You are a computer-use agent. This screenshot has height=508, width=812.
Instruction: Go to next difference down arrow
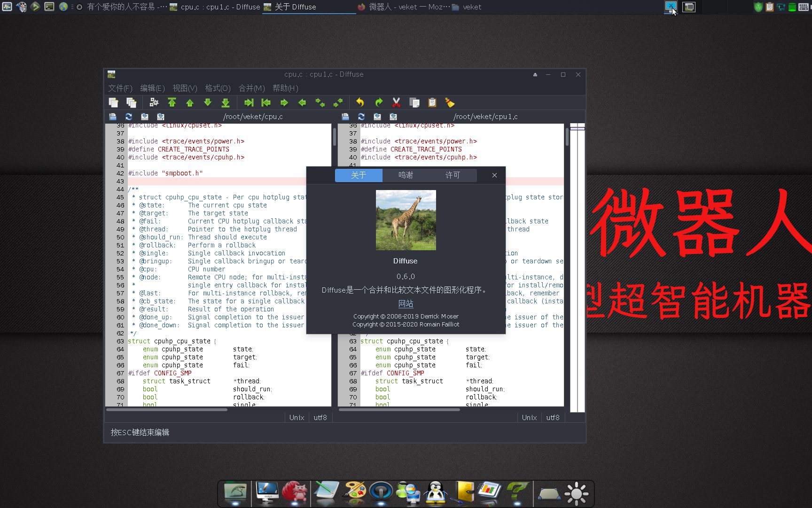click(x=208, y=103)
